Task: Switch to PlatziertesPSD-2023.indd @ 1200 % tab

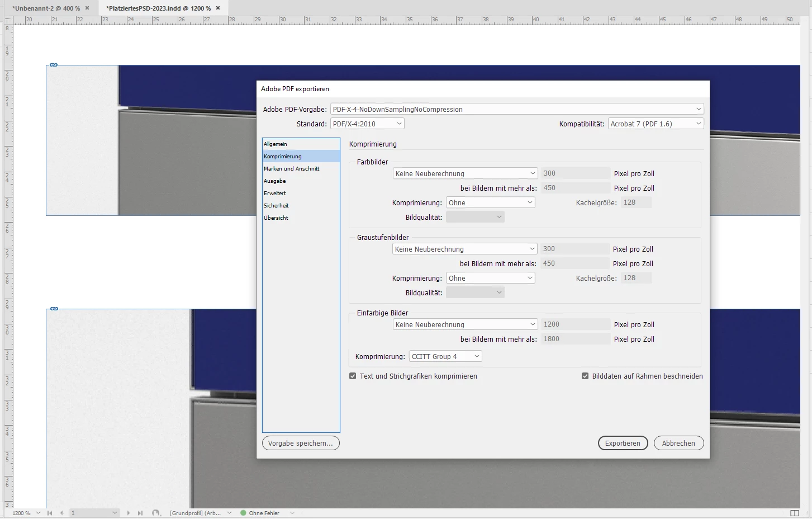Action: point(158,8)
